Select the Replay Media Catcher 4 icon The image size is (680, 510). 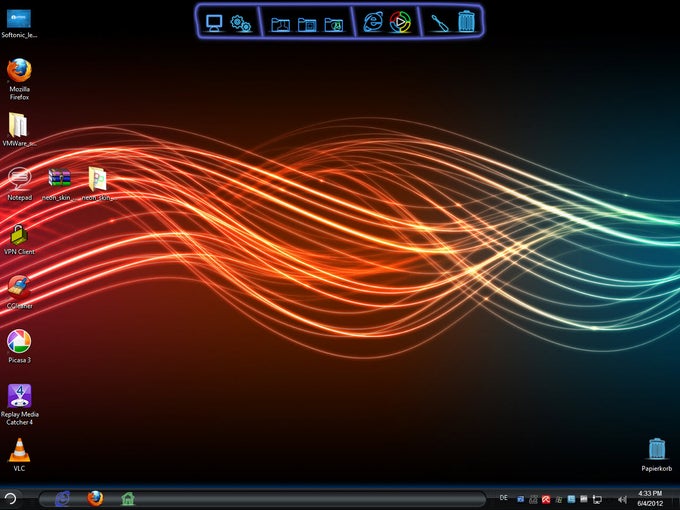(19, 405)
